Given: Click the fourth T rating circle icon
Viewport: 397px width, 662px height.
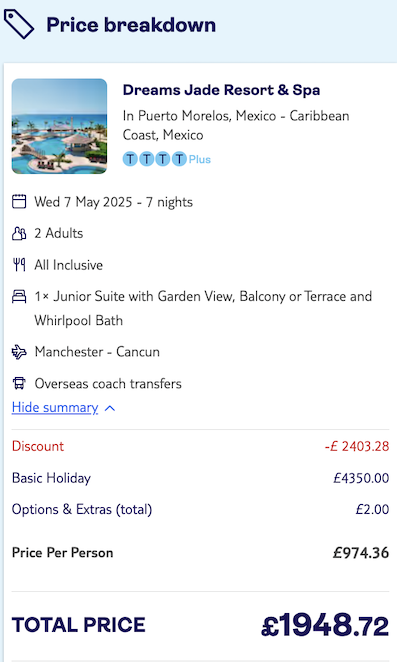Looking at the screenshot, I should (x=179, y=159).
